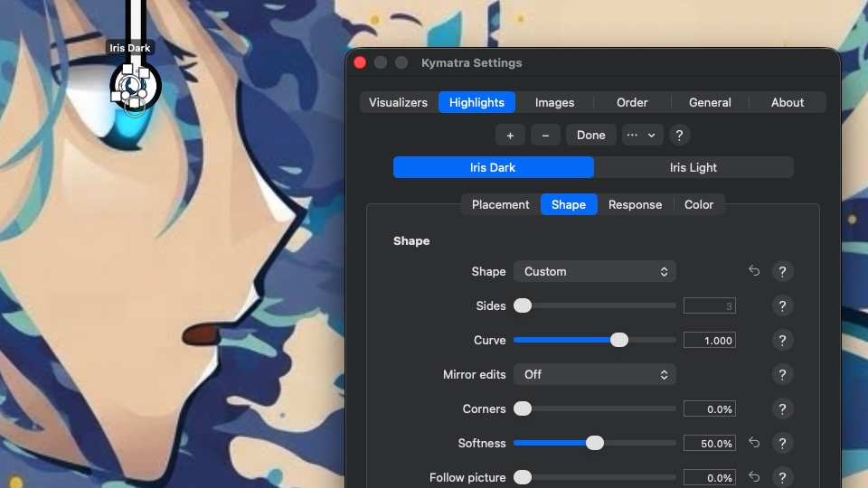Click the Curve value field showing 1.000
This screenshot has width=868, height=488.
(709, 341)
